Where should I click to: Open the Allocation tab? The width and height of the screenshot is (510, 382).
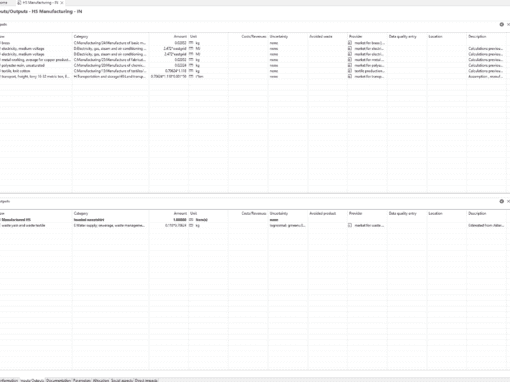[101, 380]
